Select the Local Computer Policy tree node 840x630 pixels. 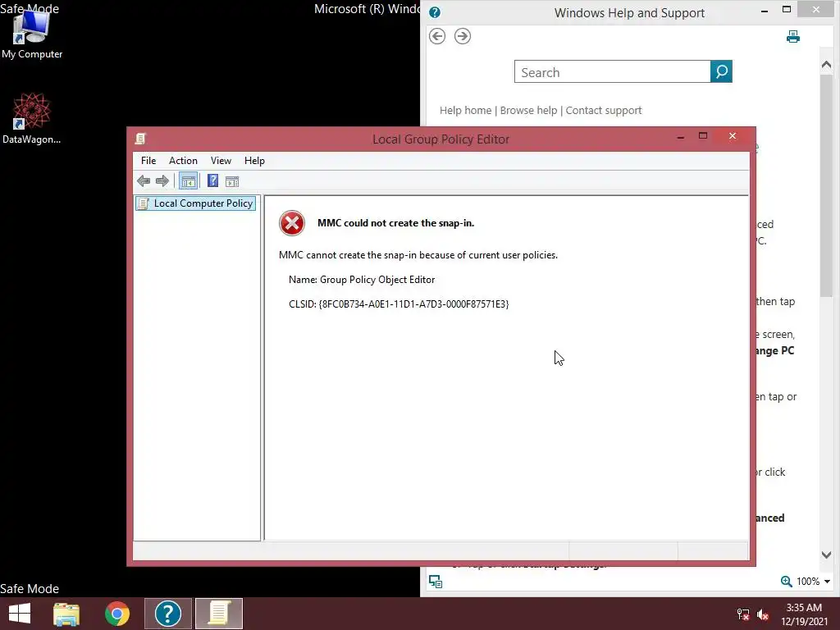pos(196,203)
